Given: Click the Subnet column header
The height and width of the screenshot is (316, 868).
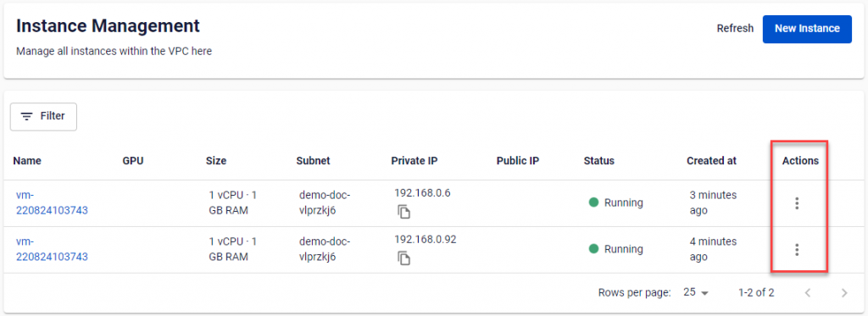Looking at the screenshot, I should tap(314, 161).
